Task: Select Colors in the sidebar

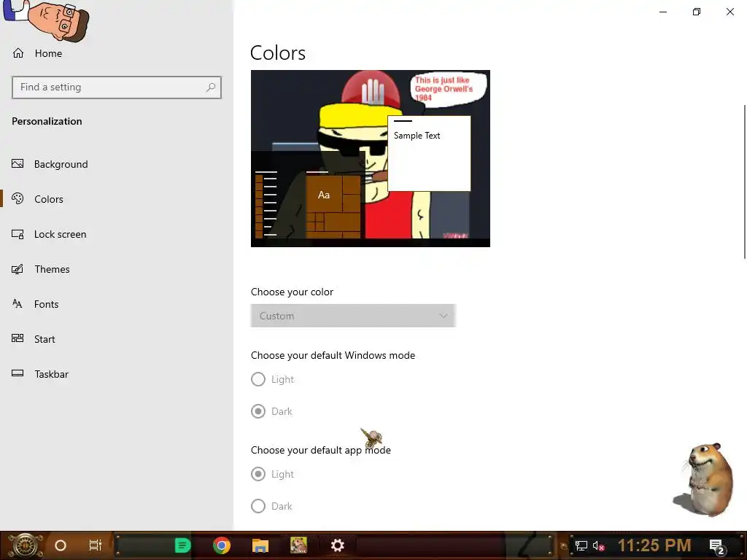Action: point(49,199)
